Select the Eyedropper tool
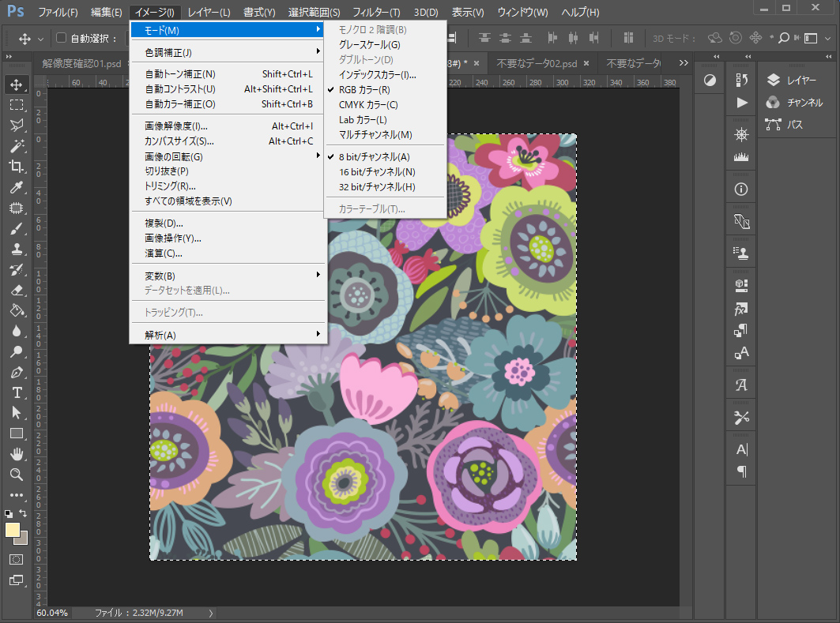840x623 pixels. point(17,187)
